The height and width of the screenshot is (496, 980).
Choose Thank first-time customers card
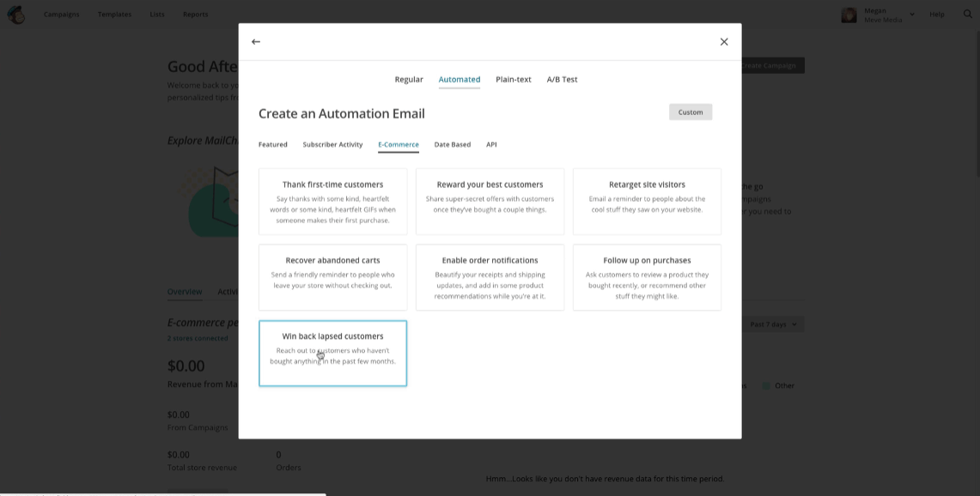pyautogui.click(x=332, y=201)
